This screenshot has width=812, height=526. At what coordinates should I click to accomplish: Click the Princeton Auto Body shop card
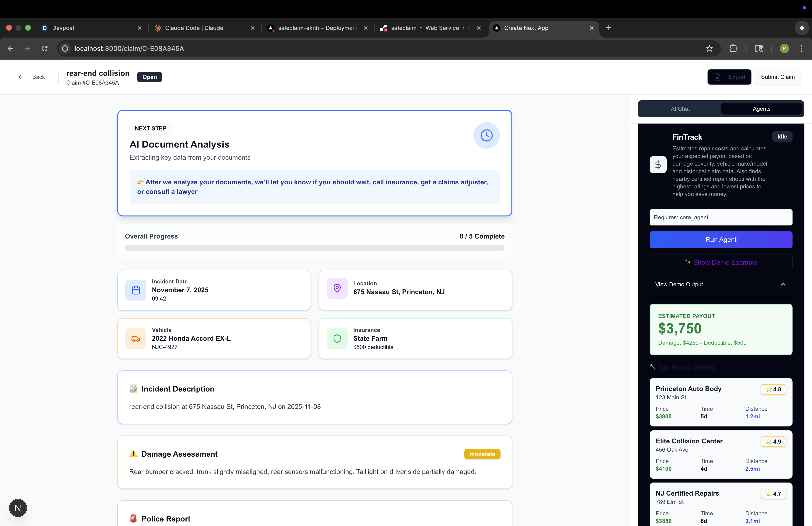(x=721, y=402)
